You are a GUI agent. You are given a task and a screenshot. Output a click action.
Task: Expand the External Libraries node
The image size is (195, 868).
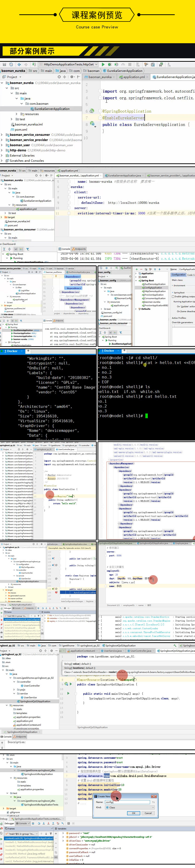click(x=2, y=156)
